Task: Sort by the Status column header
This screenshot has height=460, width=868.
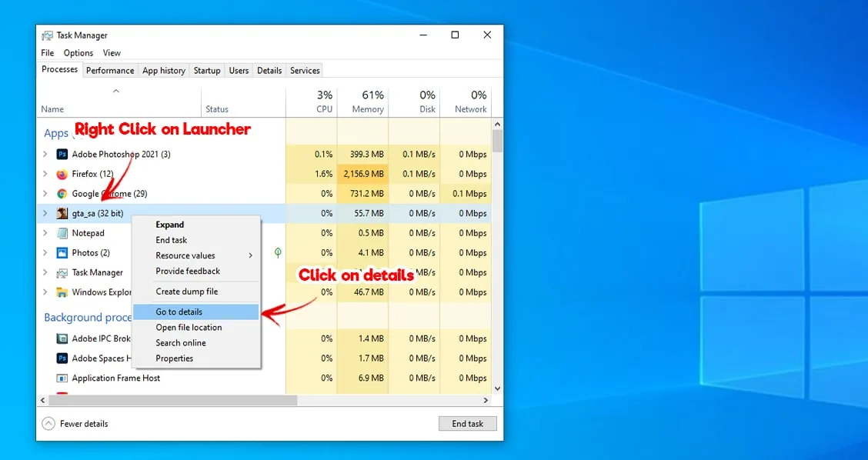Action: coord(243,102)
